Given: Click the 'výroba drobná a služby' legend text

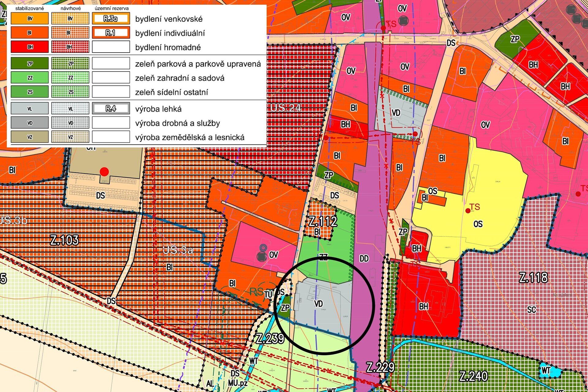Looking at the screenshot, I should [177, 123].
